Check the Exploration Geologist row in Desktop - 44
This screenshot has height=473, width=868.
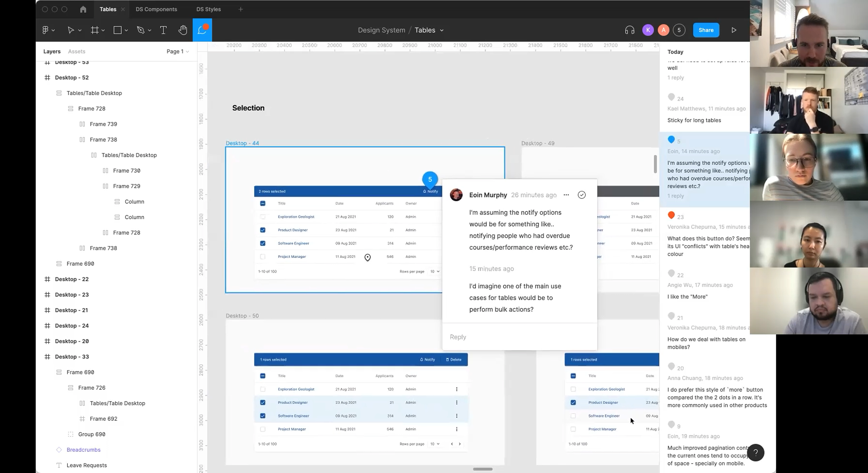263,217
